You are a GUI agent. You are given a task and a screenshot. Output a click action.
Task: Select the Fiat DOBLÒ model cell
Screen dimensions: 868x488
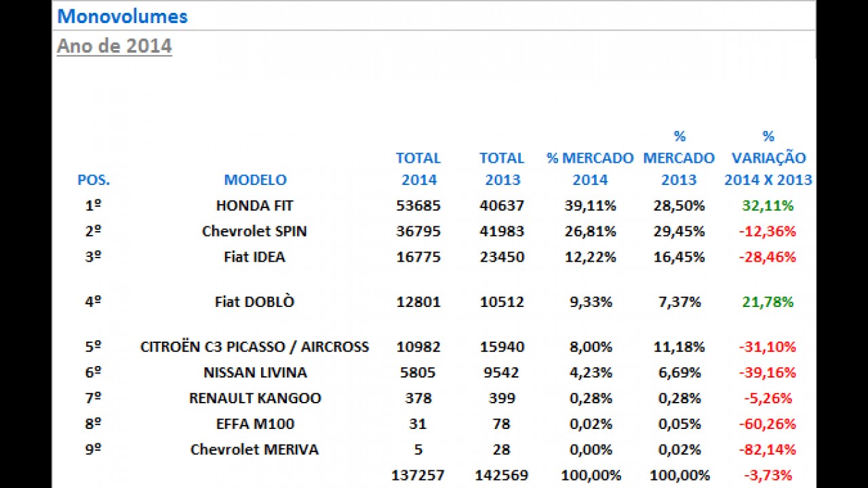click(x=254, y=302)
